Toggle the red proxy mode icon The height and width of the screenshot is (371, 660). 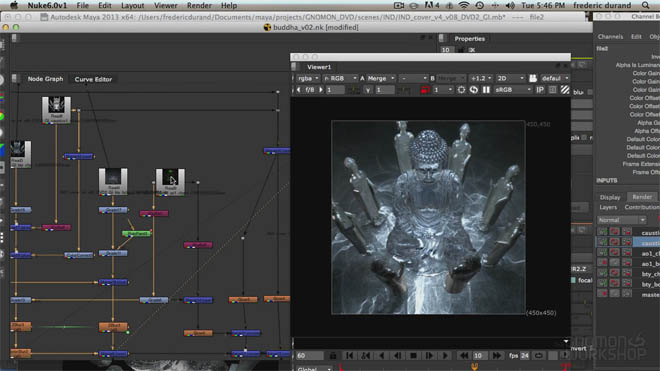tap(425, 90)
